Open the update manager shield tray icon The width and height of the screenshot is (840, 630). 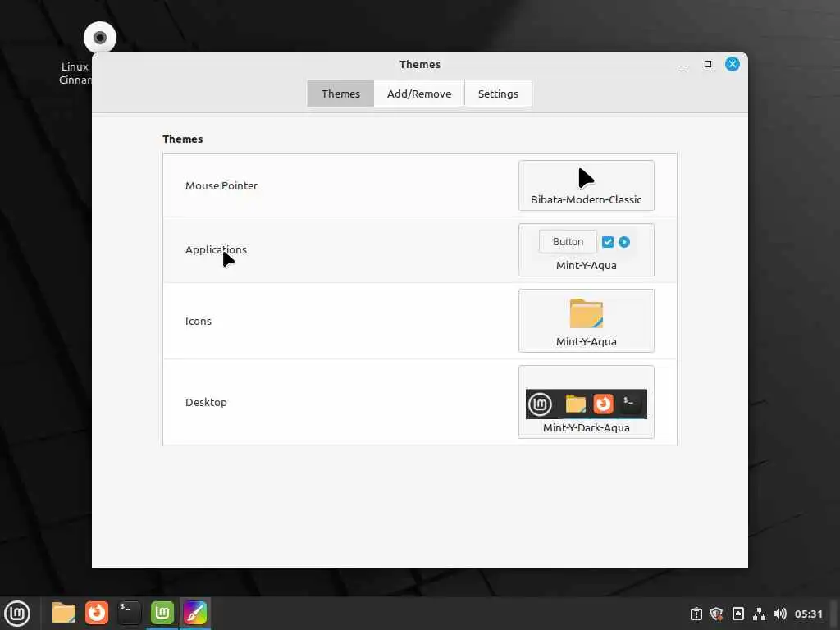click(x=716, y=614)
